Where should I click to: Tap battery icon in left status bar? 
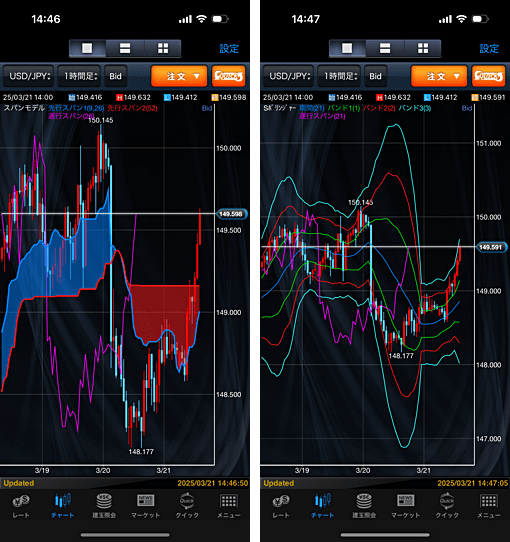click(220, 19)
